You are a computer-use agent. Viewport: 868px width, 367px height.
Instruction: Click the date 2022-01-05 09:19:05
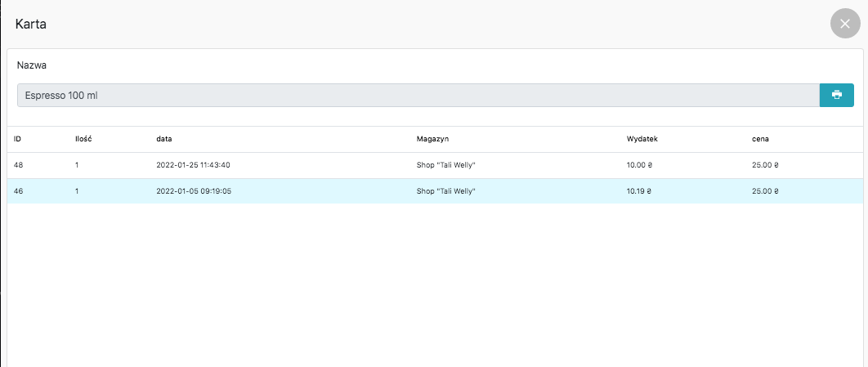193,191
